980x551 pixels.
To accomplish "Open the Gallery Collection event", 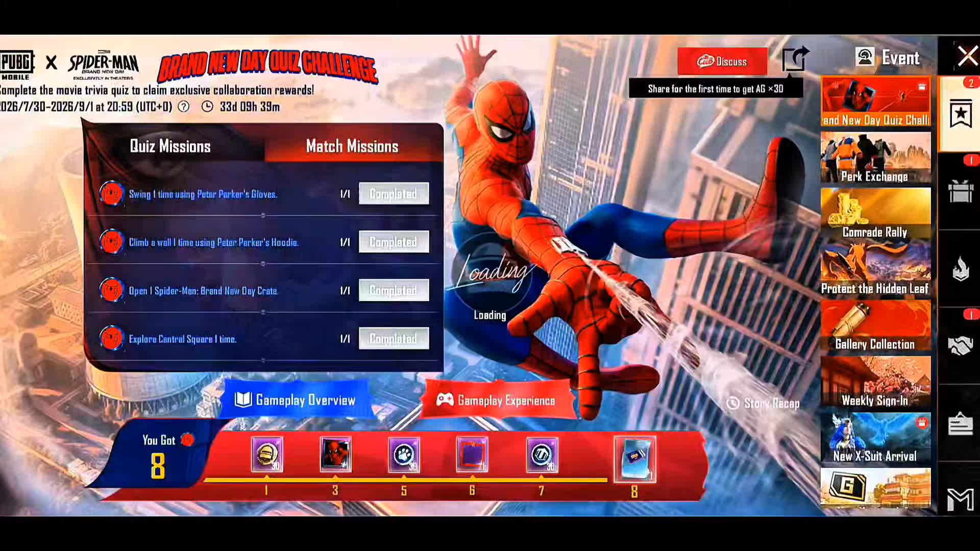I will (x=876, y=325).
